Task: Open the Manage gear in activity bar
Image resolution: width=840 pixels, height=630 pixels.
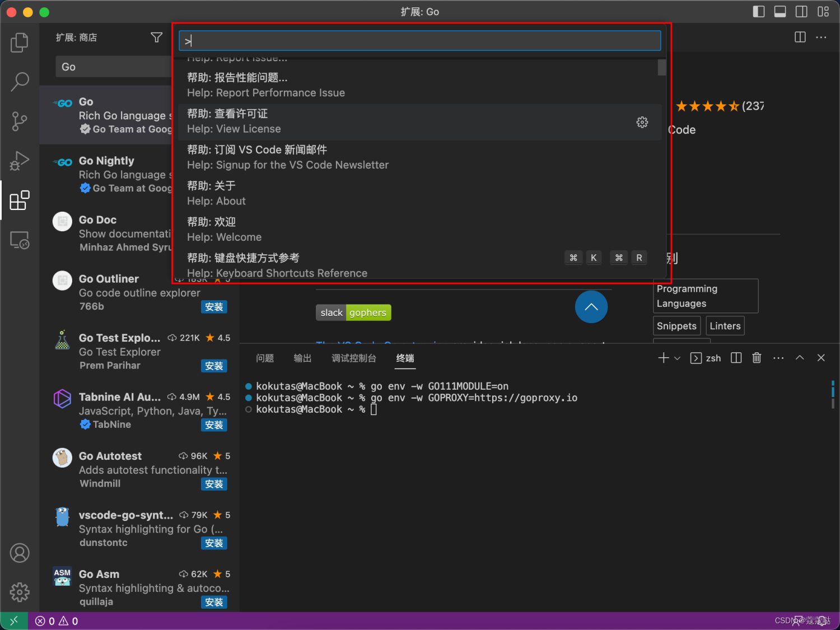Action: (20, 592)
